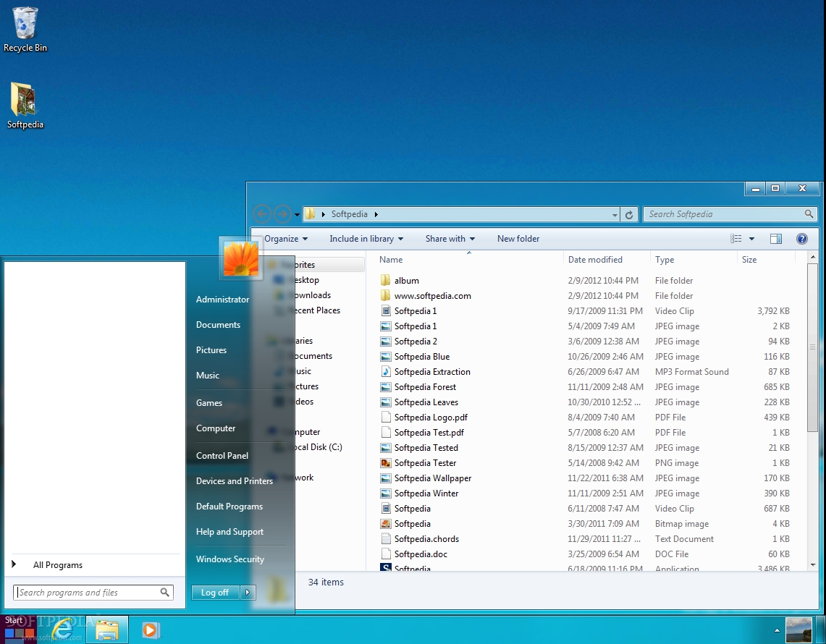826x644 pixels.
Task: Open the Organize menu
Action: pos(286,239)
